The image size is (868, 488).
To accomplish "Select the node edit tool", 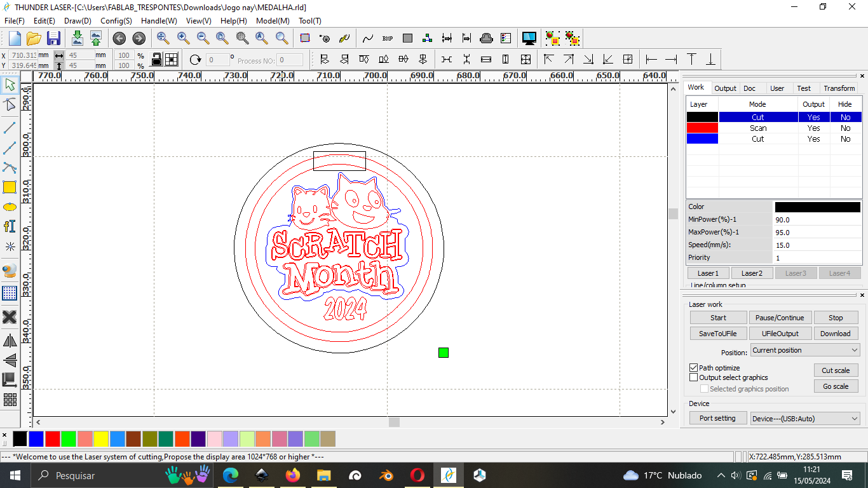I will (10, 105).
